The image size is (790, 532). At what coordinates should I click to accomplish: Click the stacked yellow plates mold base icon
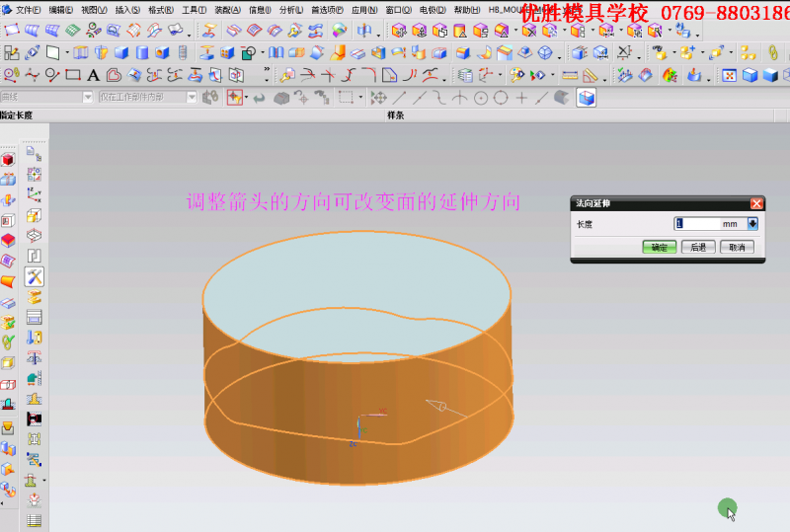click(x=35, y=297)
